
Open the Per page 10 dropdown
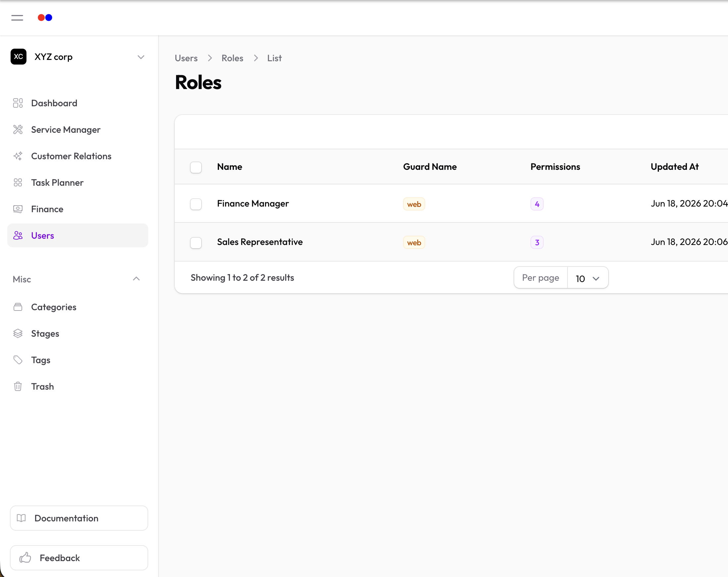click(588, 278)
